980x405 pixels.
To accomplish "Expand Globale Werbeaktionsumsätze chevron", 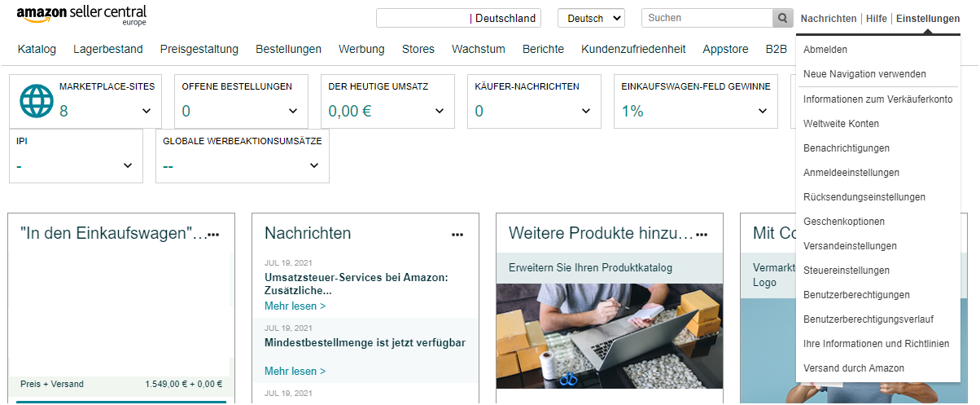I will [314, 165].
